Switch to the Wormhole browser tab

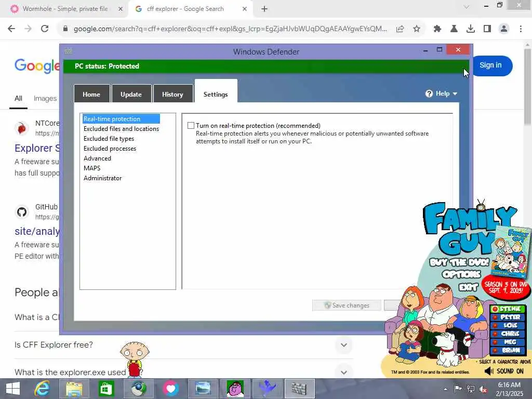[x=64, y=9]
